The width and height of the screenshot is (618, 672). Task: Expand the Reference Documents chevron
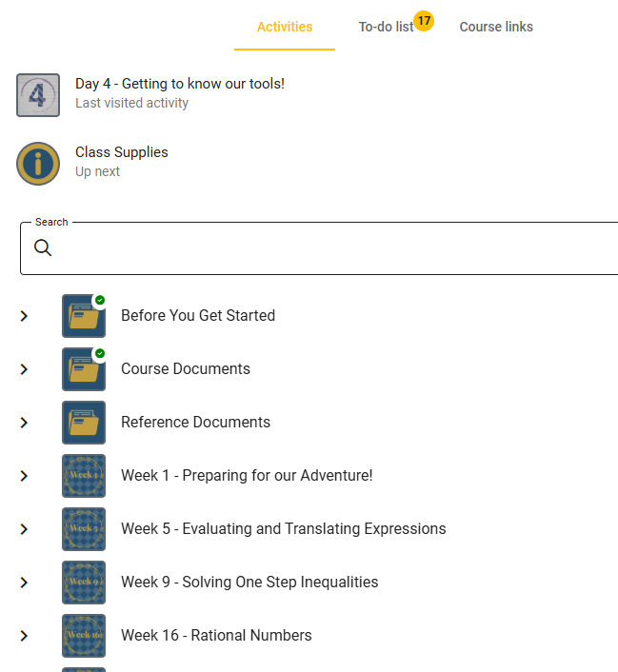click(x=24, y=423)
